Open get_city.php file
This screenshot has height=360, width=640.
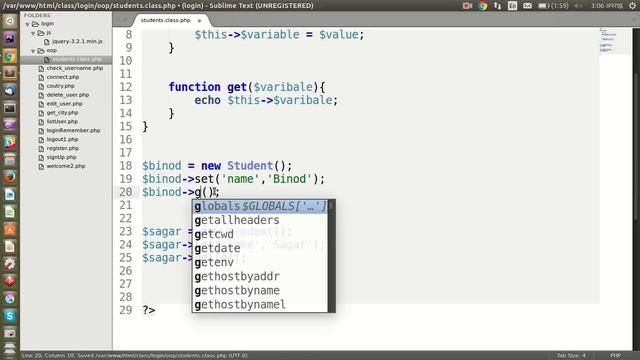coord(62,113)
